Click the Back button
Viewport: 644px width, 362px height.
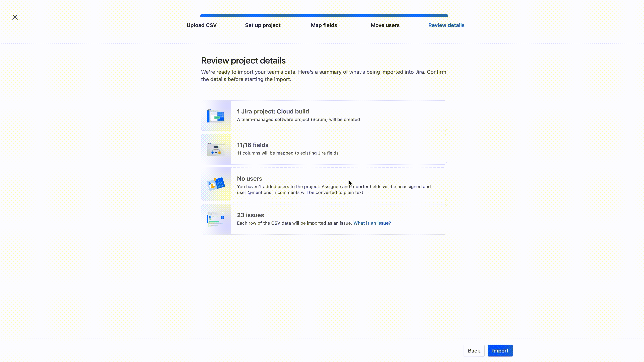click(x=474, y=351)
